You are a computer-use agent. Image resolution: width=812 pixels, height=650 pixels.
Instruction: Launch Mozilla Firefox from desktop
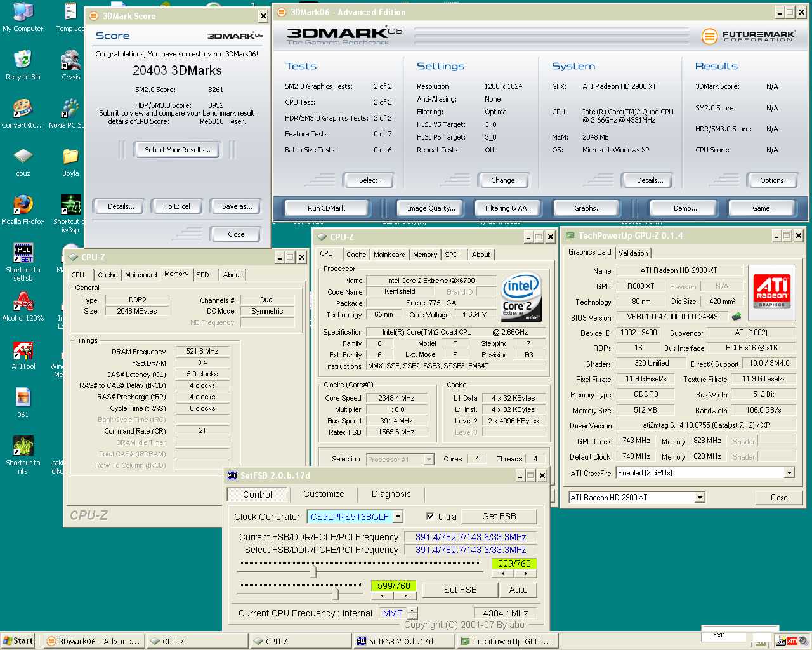(23, 210)
